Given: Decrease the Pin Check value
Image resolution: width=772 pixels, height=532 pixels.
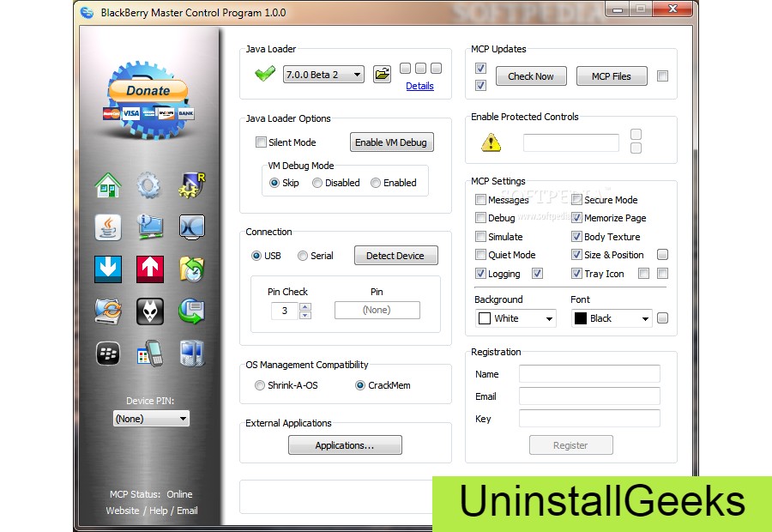Looking at the screenshot, I should click(x=305, y=315).
